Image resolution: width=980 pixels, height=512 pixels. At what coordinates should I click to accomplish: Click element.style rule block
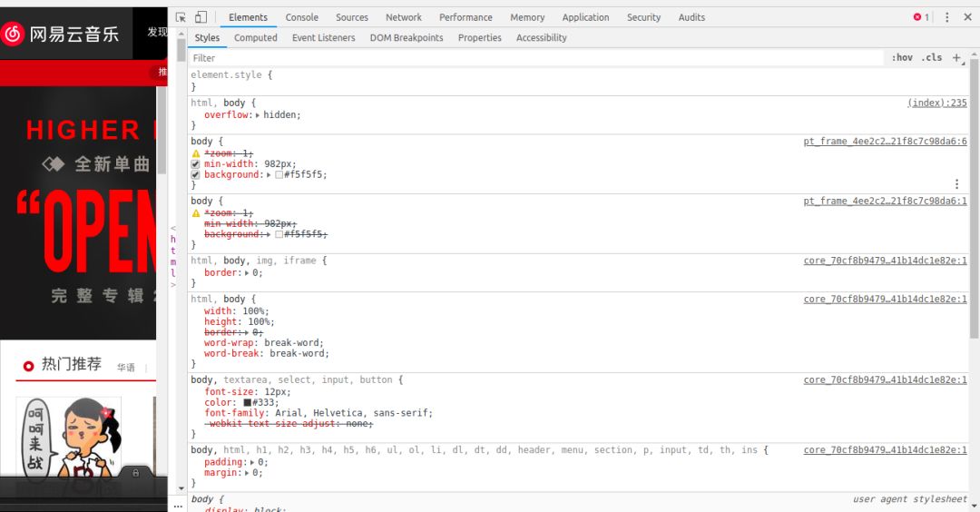click(x=578, y=81)
